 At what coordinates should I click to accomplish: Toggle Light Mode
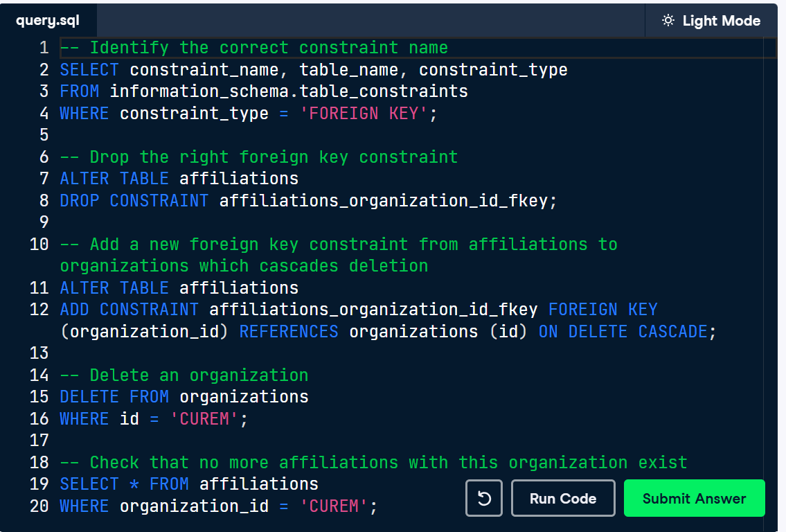tap(711, 21)
